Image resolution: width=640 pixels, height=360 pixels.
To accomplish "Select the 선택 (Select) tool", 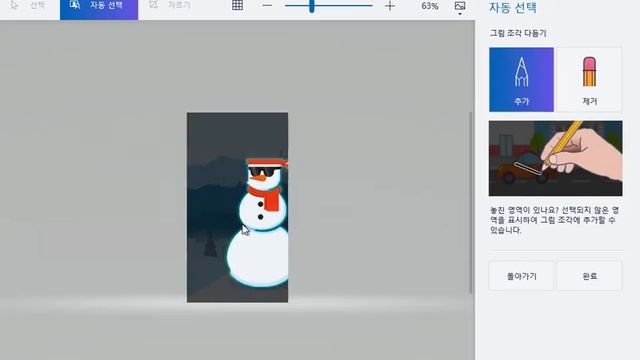I will (x=28, y=6).
